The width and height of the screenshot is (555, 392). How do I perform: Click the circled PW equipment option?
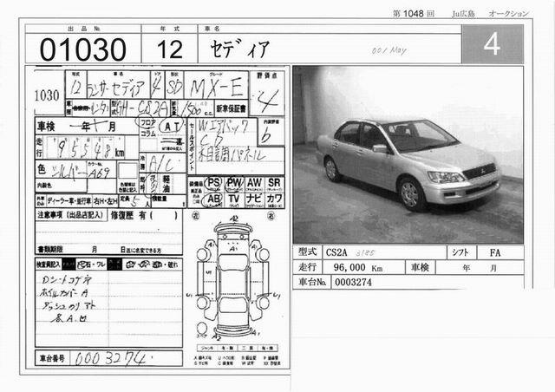click(x=234, y=183)
